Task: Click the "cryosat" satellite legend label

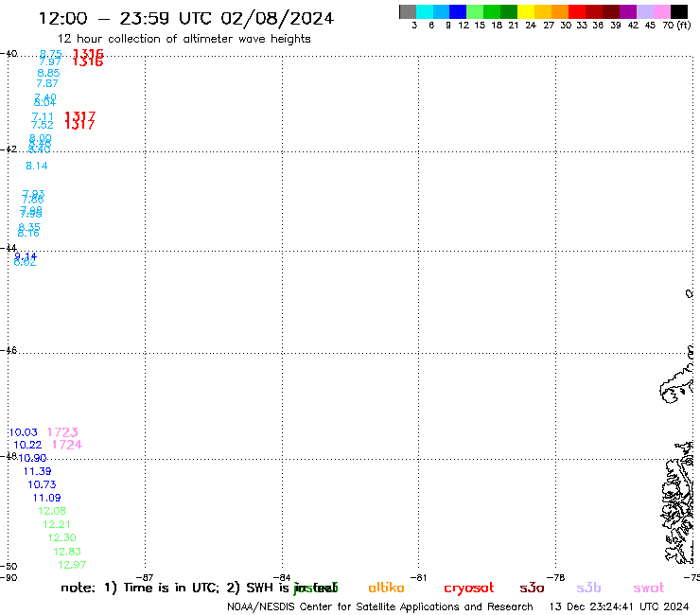Action: (x=469, y=589)
